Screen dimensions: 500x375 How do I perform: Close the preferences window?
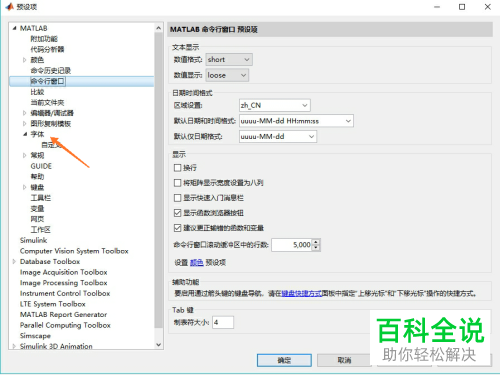[x=488, y=7]
